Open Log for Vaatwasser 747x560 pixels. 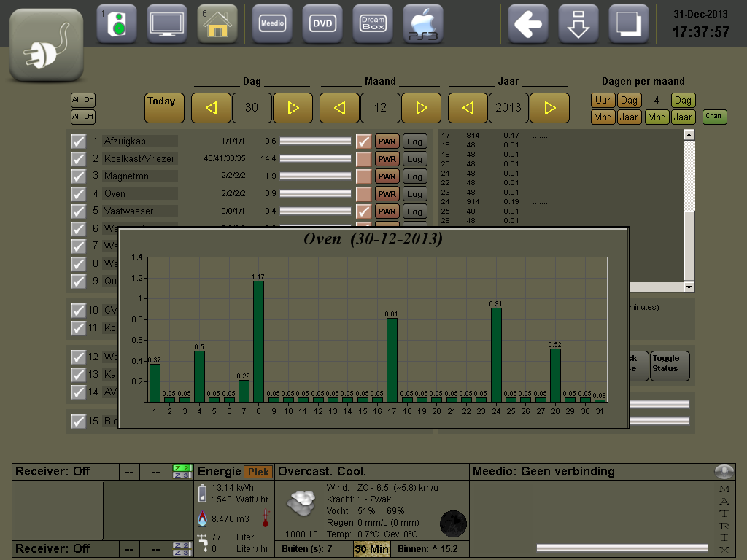[x=415, y=211]
